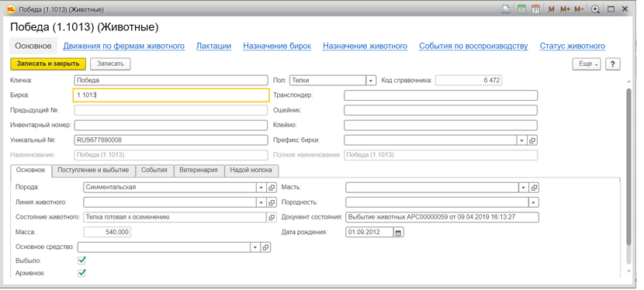
Task: Switch to the Надой молока tab
Action: (x=251, y=170)
